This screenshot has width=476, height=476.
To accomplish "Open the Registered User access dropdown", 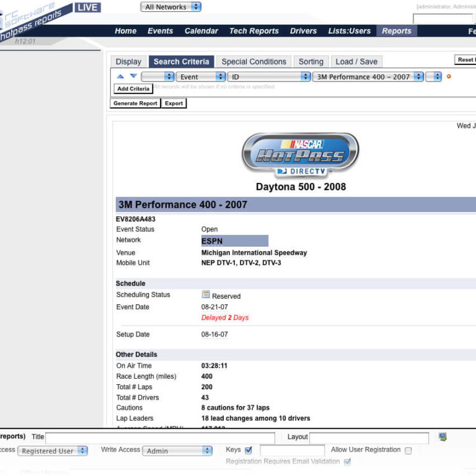I will pos(53,451).
